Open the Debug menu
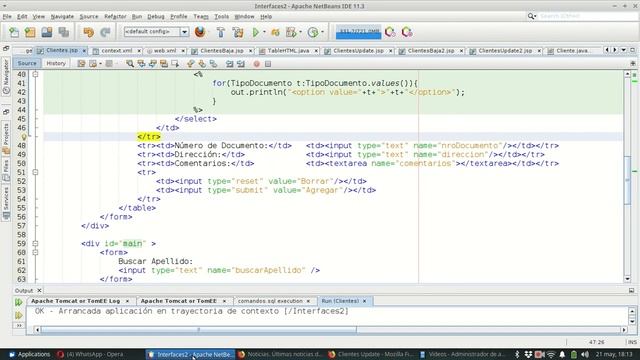Image resolution: width=640 pixels, height=360 pixels. tap(156, 16)
